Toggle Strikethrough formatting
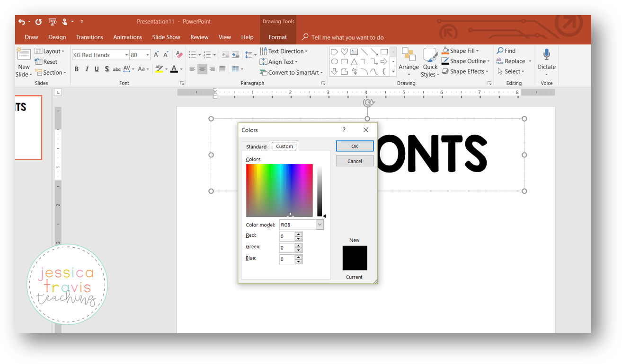The image size is (622, 364). (x=116, y=69)
